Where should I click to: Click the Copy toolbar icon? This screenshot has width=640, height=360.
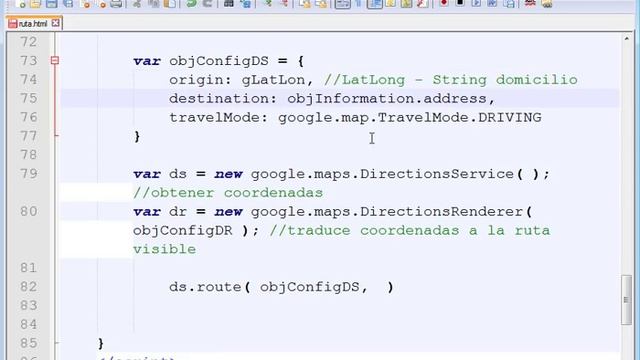[153, 4]
